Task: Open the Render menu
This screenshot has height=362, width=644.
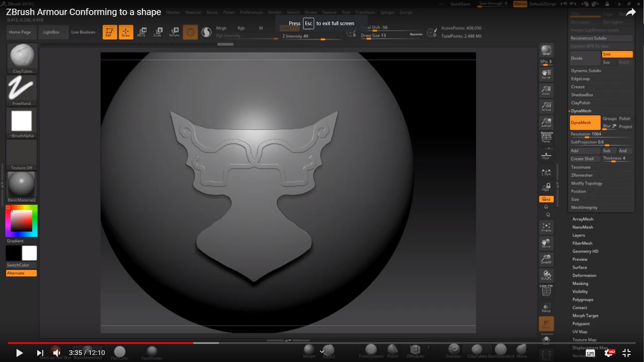Action: click(275, 12)
